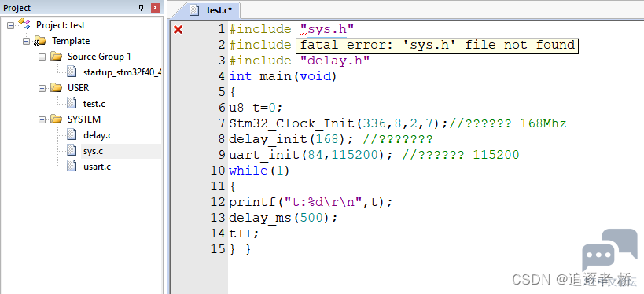Collapse the SYSTEM group expander

point(42,120)
